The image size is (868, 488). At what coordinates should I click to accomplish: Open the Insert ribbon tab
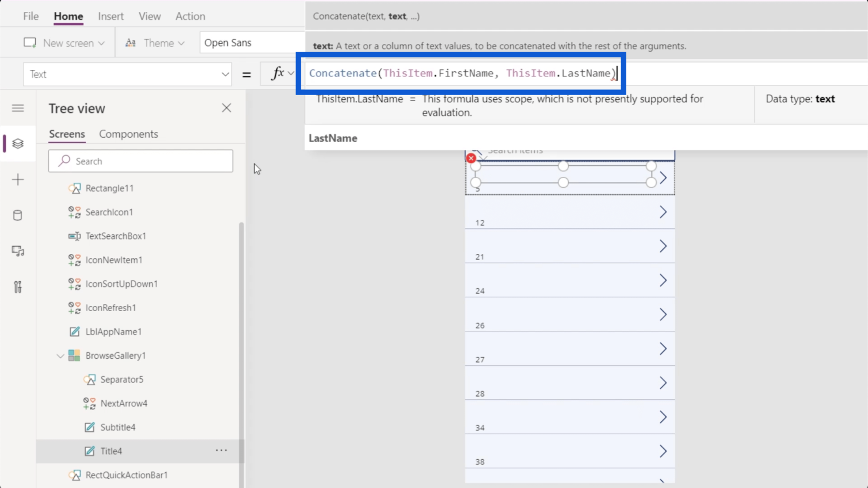[x=111, y=16]
